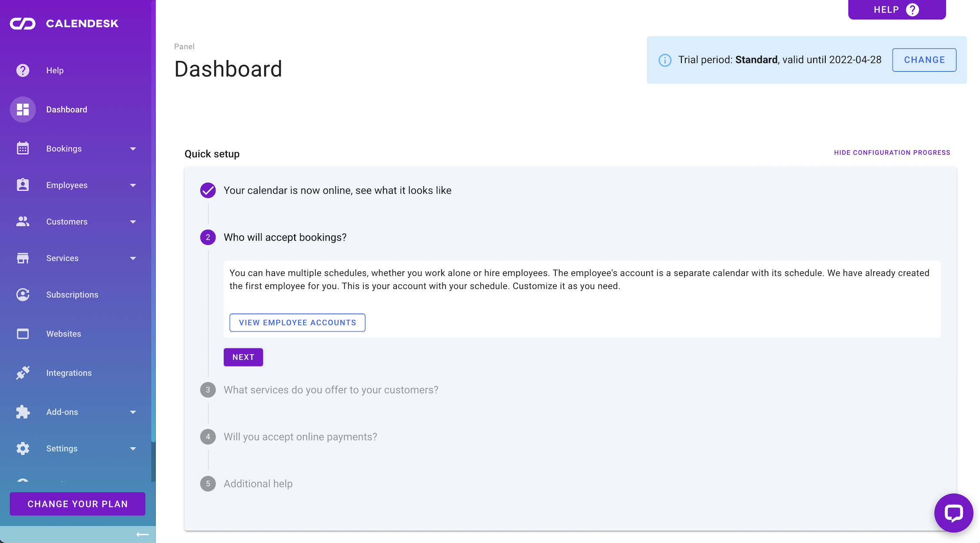
Task: Select step 3 services circle
Action: click(x=208, y=390)
